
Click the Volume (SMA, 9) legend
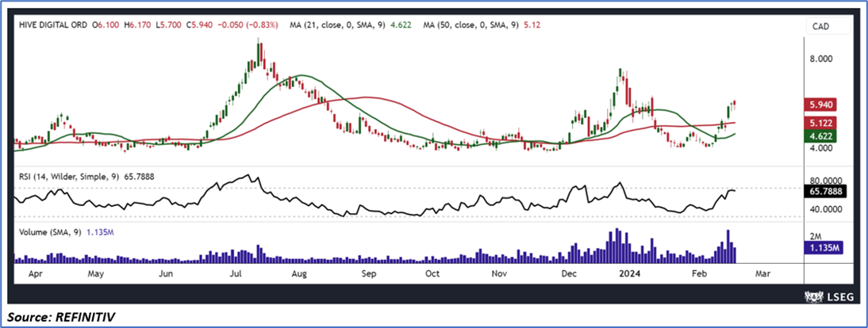click(x=67, y=233)
